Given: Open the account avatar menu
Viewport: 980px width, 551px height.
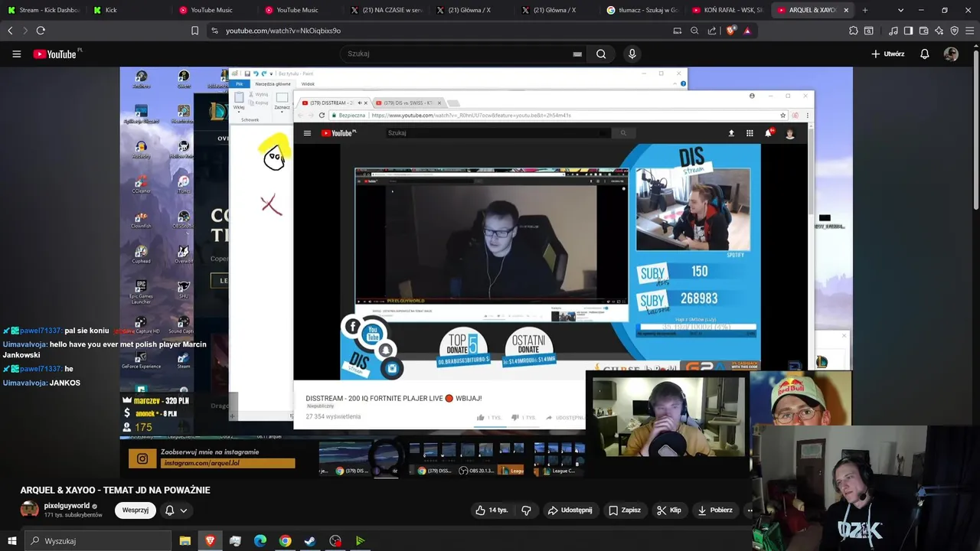Looking at the screenshot, I should (951, 54).
